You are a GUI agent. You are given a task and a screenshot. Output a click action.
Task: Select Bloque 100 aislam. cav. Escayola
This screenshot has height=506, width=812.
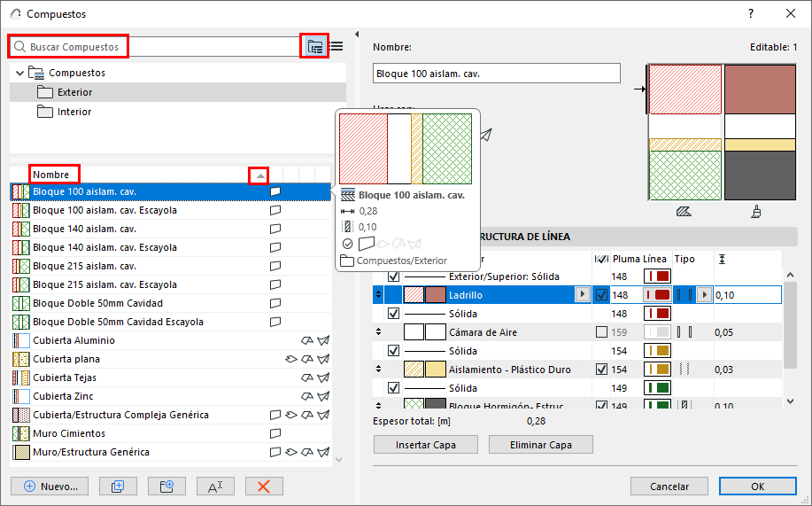pyautogui.click(x=170, y=210)
